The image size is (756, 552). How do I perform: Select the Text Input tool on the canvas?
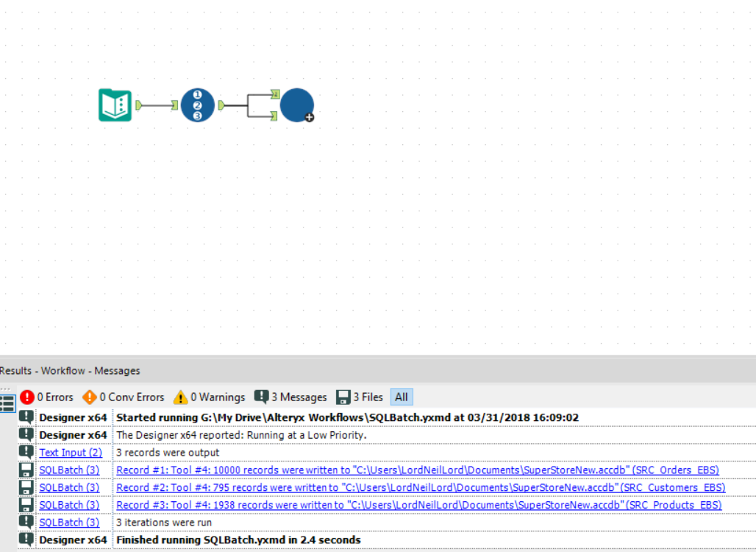[x=115, y=105]
